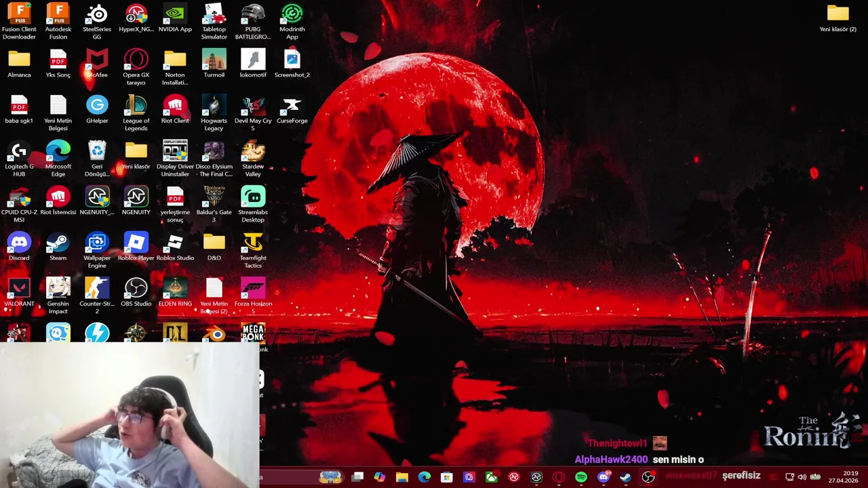Select the ELDEN RING desktop icon
868x488 pixels.
[175, 293]
